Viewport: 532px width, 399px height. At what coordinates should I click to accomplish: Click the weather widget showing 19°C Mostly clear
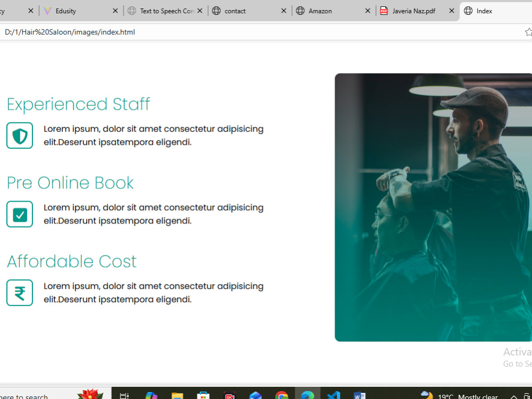[x=459, y=396]
